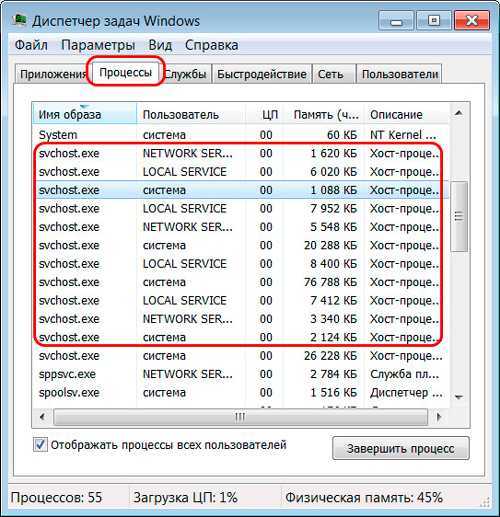Switch to the 'Быстродействие' tab
Screen dimensions: 500x517
coord(262,74)
